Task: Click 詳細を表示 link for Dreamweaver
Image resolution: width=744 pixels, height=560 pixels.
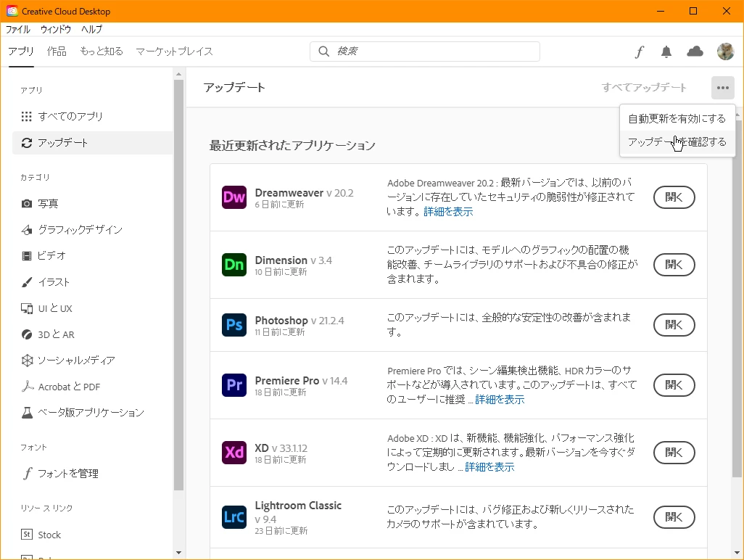Action: tap(448, 212)
